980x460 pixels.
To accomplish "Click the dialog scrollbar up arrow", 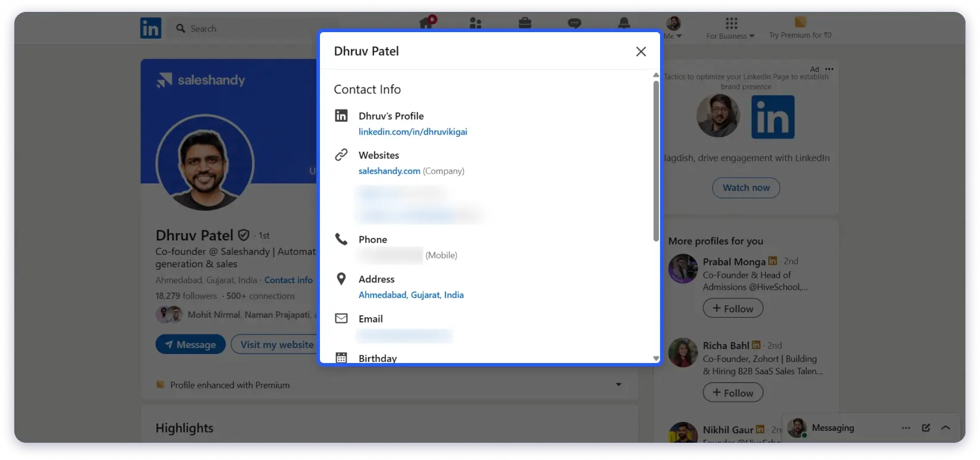I will pyautogui.click(x=656, y=75).
